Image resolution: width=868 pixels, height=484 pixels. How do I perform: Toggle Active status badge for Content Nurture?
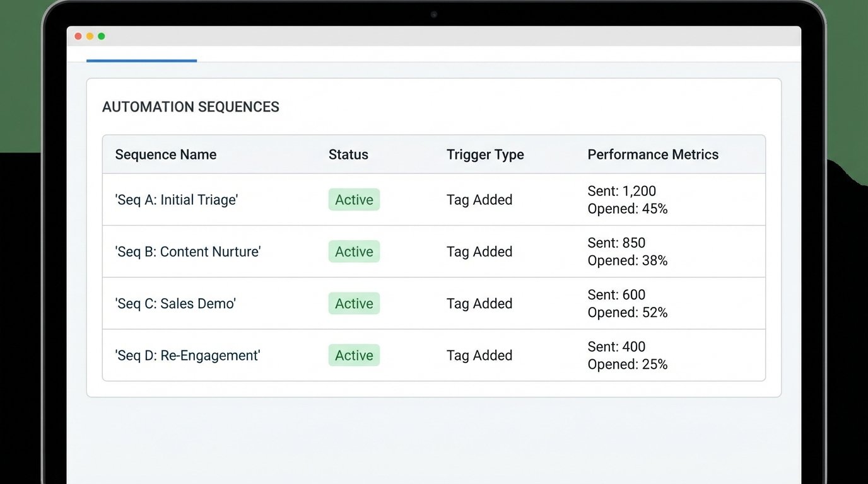click(354, 251)
